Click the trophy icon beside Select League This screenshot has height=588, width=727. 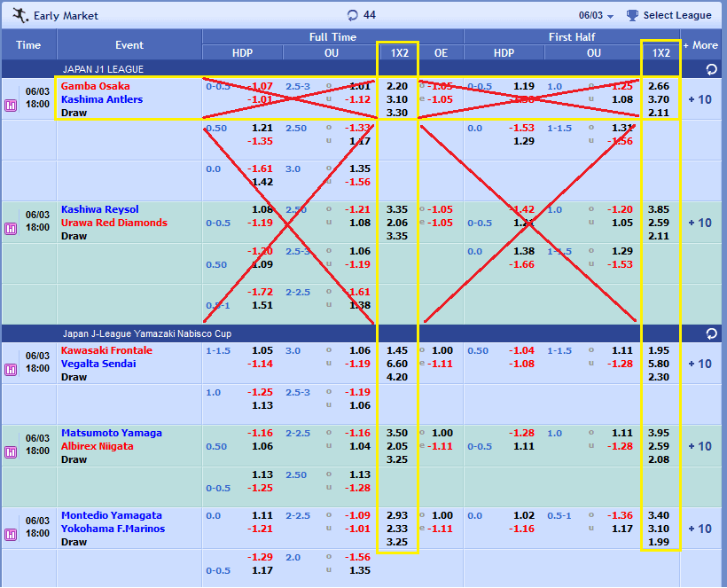[x=632, y=15]
